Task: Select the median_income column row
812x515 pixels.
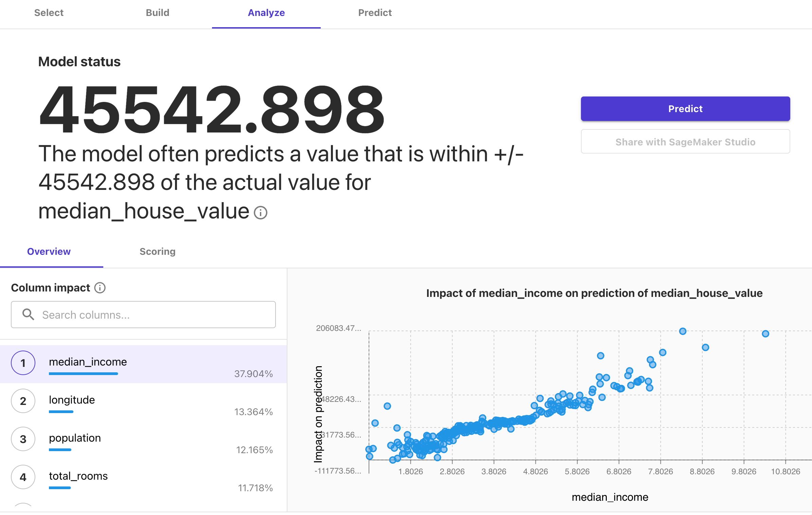Action: click(143, 364)
